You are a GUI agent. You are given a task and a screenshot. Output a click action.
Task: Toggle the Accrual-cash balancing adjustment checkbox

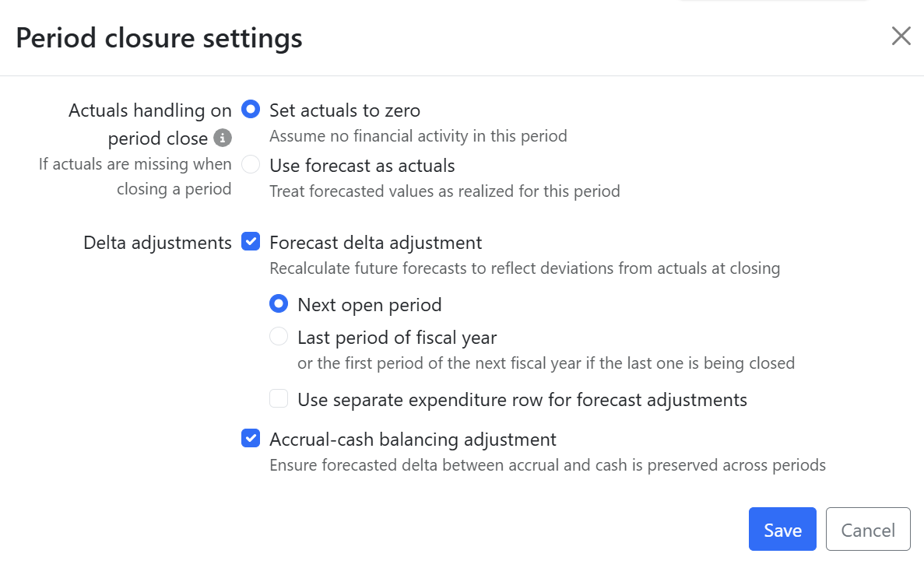click(251, 438)
